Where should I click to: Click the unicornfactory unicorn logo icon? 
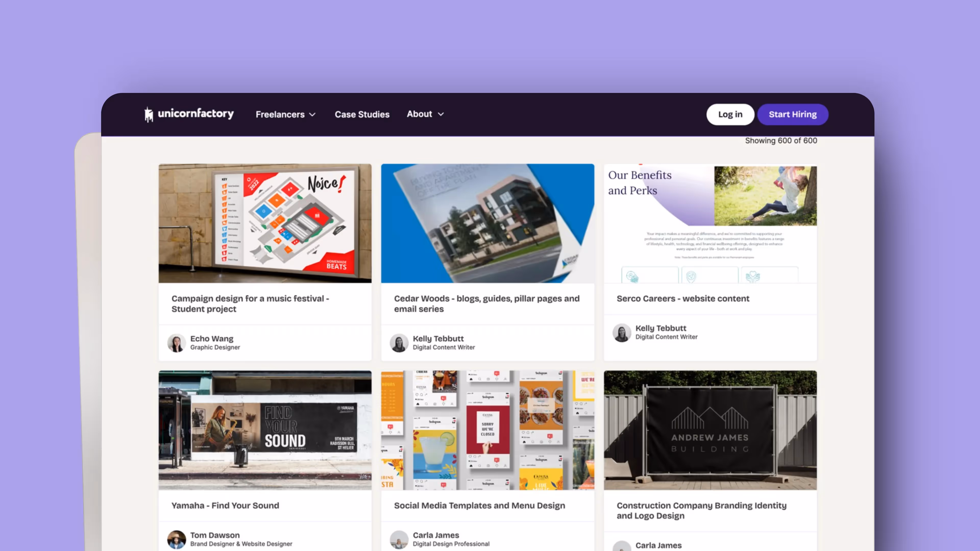point(149,114)
